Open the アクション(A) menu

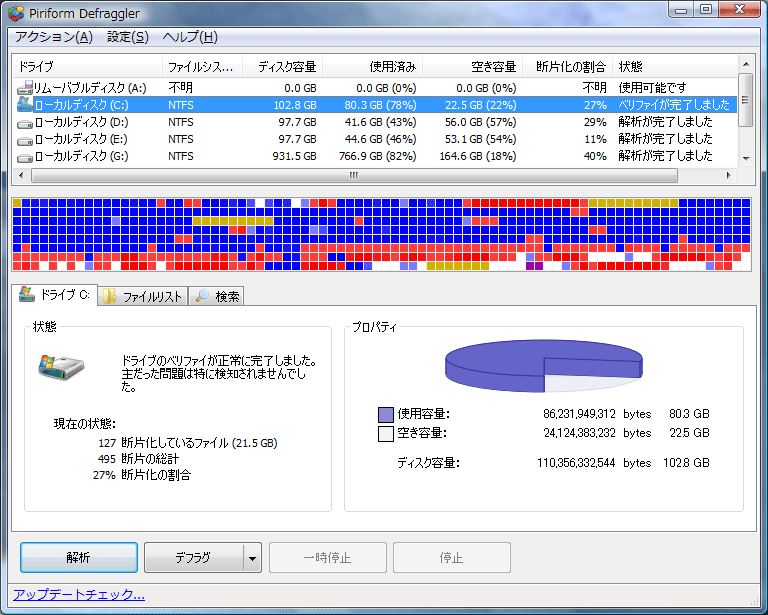(x=53, y=37)
